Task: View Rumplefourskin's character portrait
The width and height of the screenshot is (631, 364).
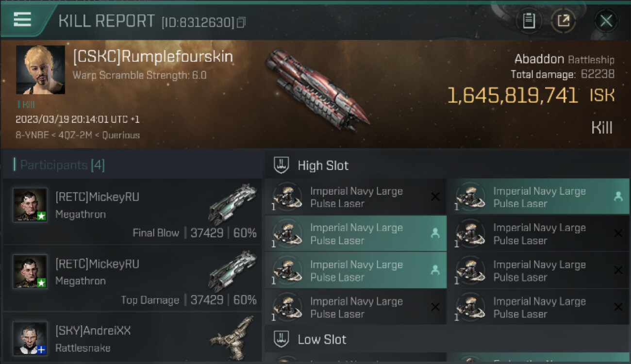Action: click(x=40, y=69)
